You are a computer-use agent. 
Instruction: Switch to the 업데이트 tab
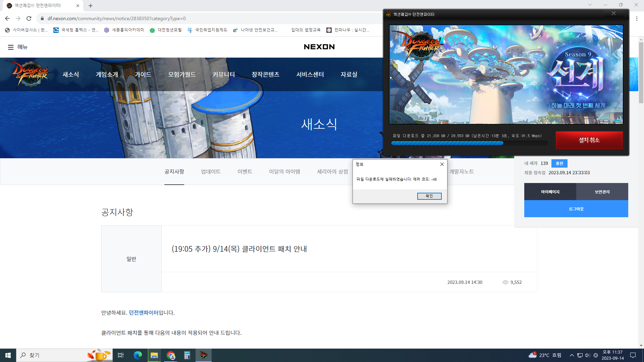point(211,172)
